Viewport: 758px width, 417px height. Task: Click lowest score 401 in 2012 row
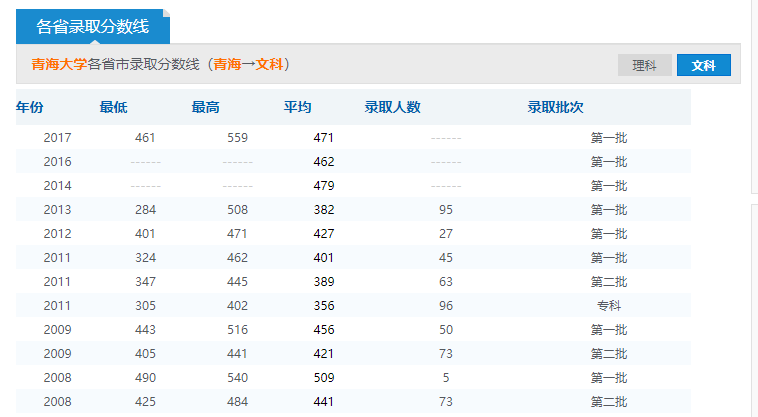point(145,234)
